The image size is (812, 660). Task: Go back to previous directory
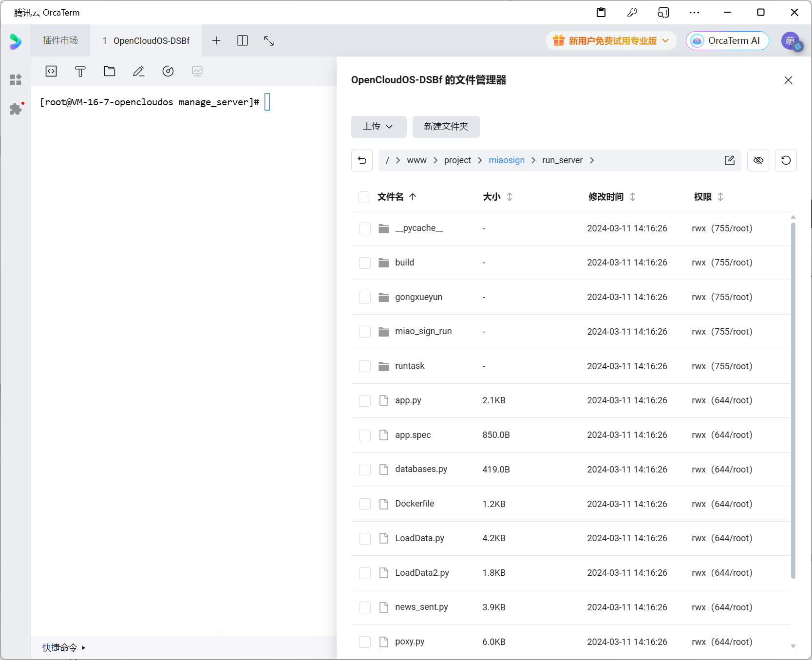[362, 160]
